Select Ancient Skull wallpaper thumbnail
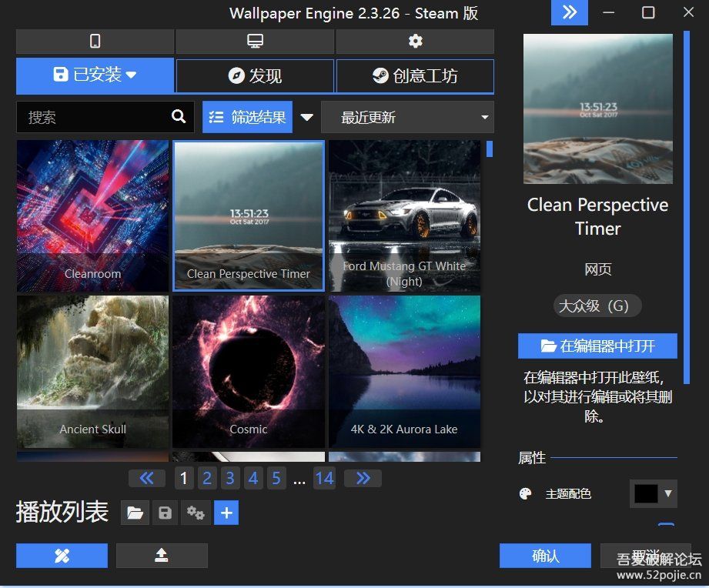The height and width of the screenshot is (588, 709). click(92, 372)
